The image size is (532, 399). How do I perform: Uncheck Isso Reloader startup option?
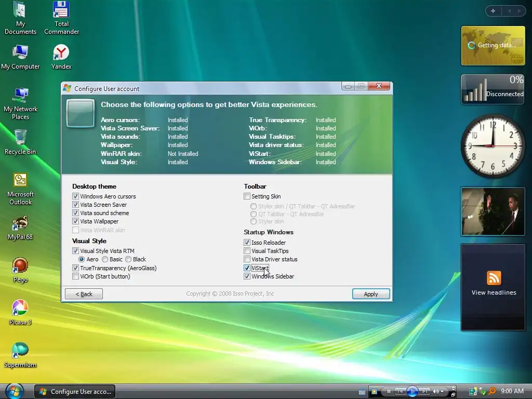[x=247, y=242]
